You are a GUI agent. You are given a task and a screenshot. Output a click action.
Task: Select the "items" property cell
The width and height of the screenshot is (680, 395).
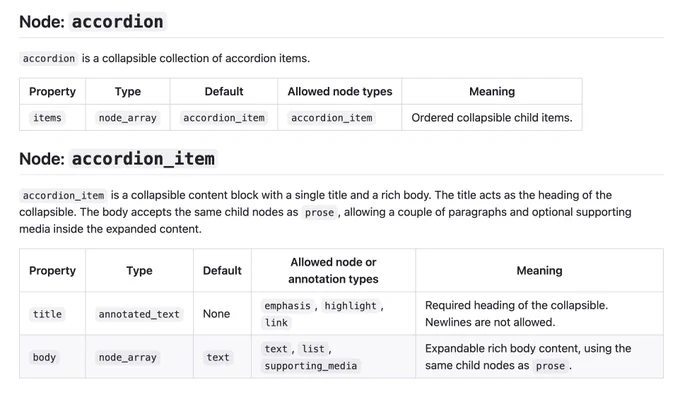coord(47,118)
